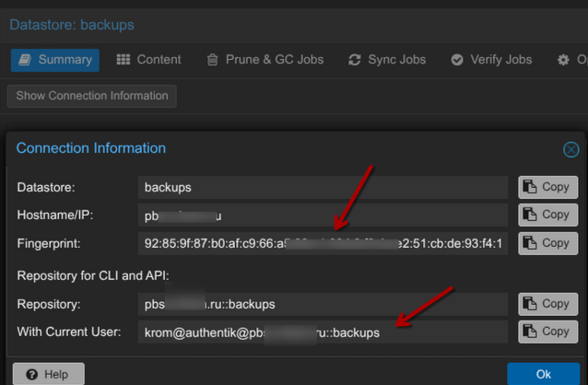Viewport: 588px width, 385px height.
Task: Copy the Repository string
Action: coord(546,304)
